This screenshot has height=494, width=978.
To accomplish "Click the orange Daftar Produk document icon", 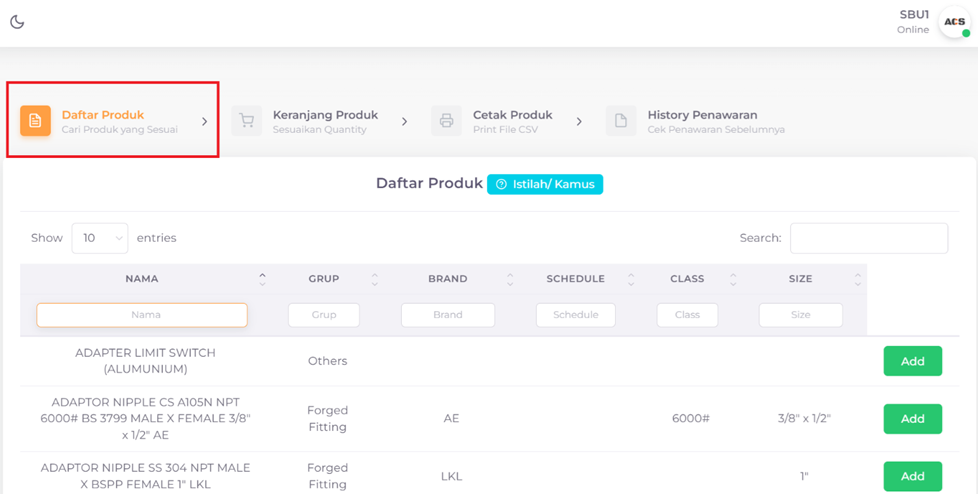I will tap(35, 121).
